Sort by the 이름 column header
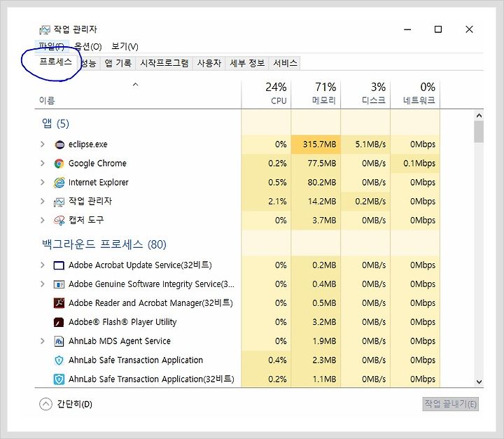 138,95
